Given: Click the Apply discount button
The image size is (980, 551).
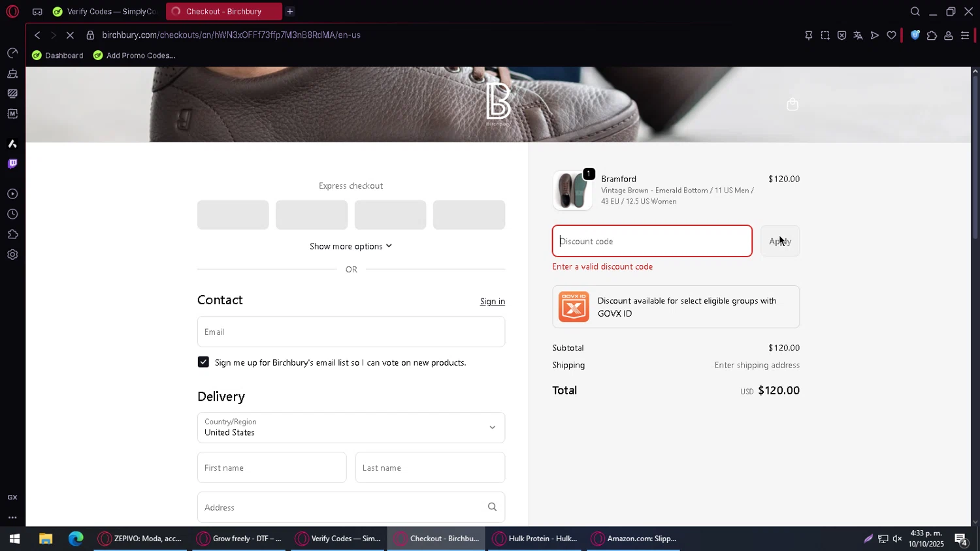Looking at the screenshot, I should (x=780, y=242).
